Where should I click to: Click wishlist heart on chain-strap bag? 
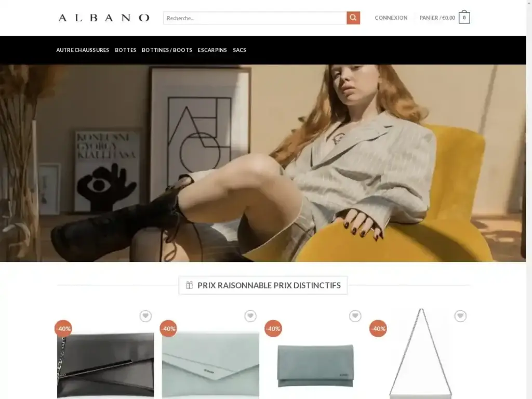(x=460, y=316)
